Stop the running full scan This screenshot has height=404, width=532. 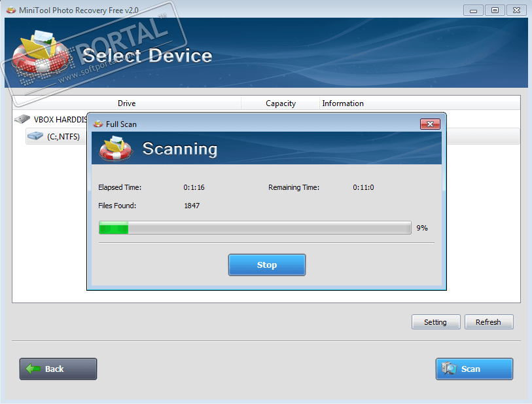click(x=267, y=265)
